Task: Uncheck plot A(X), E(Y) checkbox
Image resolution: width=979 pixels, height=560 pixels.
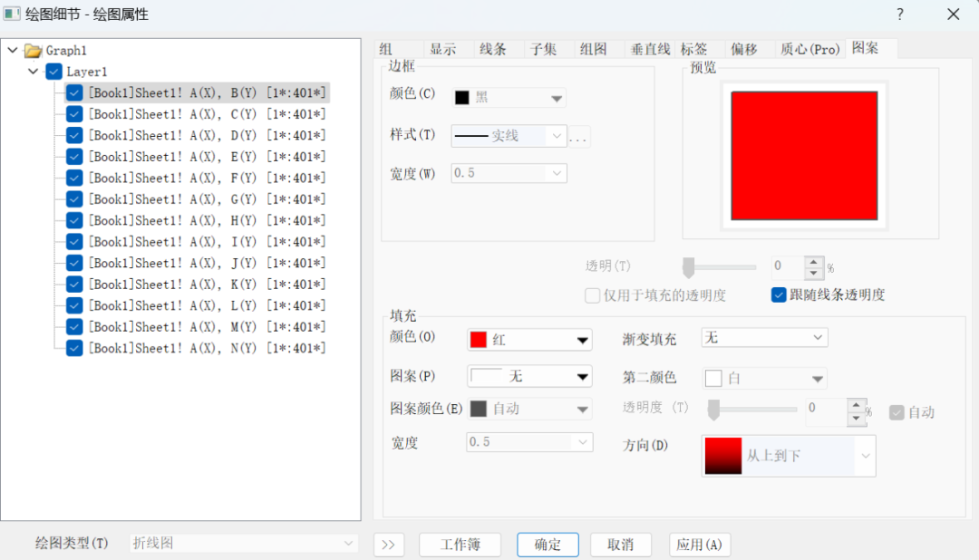Action: 74,157
